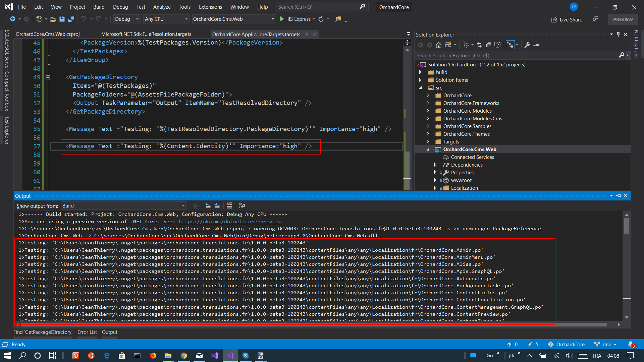Screen dimensions: 644x362
Task: Open the Build menu
Action: pyautogui.click(x=99, y=7)
